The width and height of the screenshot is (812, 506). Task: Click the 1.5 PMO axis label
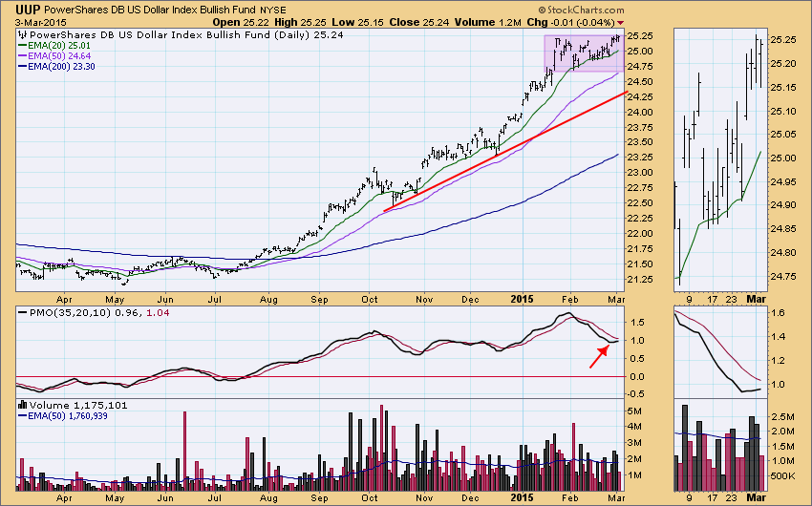637,323
